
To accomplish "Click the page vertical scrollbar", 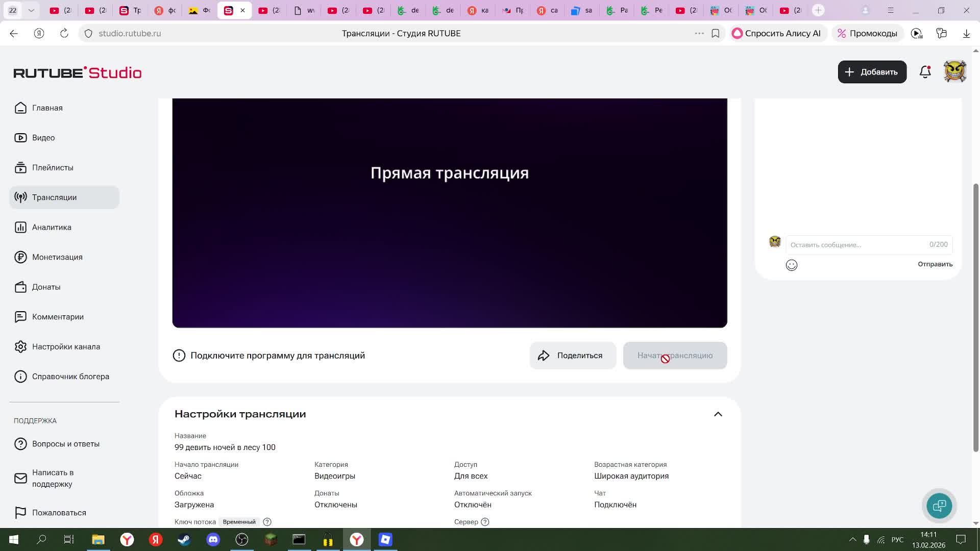I will [975, 316].
